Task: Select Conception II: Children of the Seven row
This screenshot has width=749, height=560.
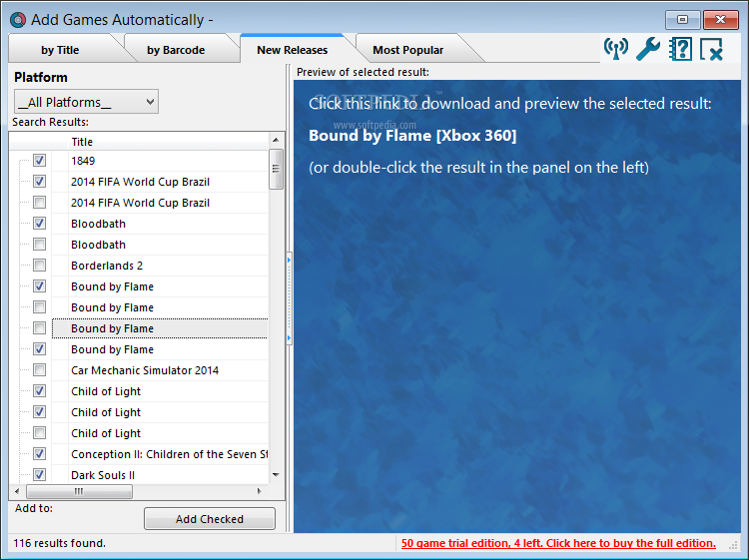Action: coord(160,454)
